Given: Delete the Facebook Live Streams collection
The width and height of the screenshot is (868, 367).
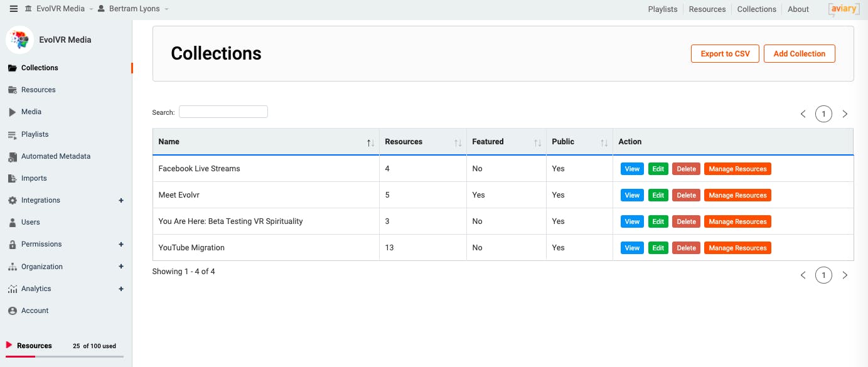Looking at the screenshot, I should [x=686, y=169].
